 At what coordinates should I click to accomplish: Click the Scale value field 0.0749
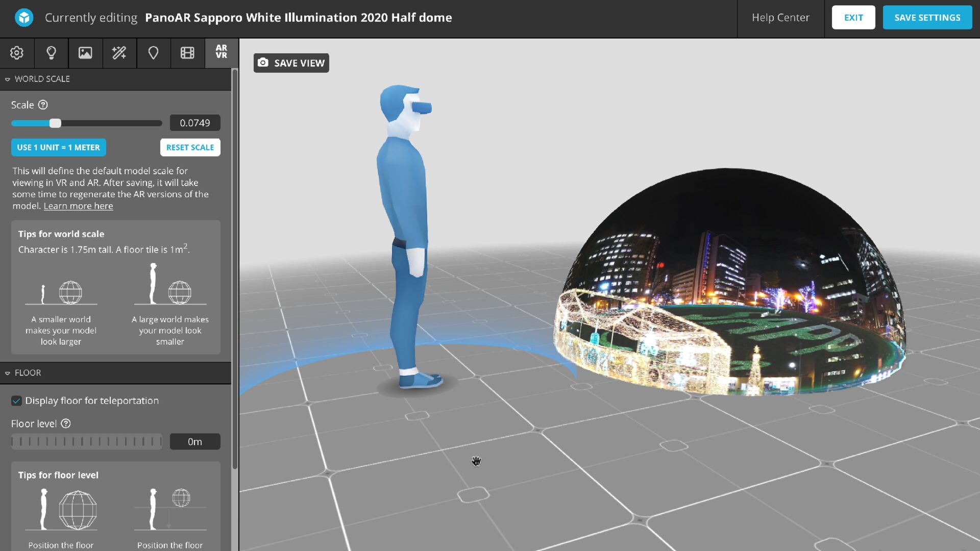[x=195, y=122]
